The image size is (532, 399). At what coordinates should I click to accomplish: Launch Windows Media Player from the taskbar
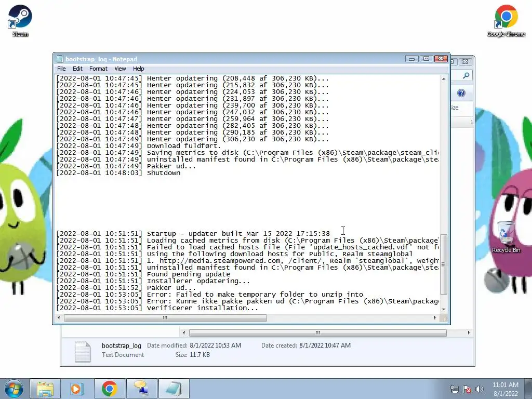77,389
